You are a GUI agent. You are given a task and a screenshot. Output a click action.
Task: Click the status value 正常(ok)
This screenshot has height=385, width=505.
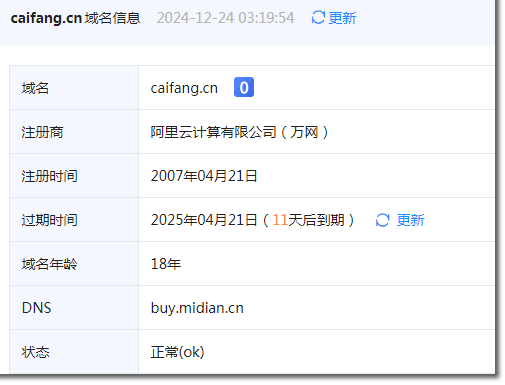click(177, 352)
